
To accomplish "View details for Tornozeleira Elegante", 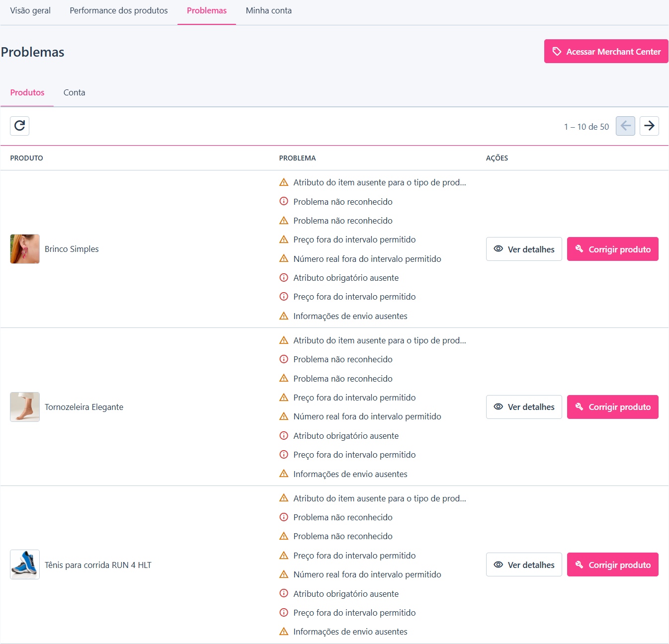I will pos(524,407).
